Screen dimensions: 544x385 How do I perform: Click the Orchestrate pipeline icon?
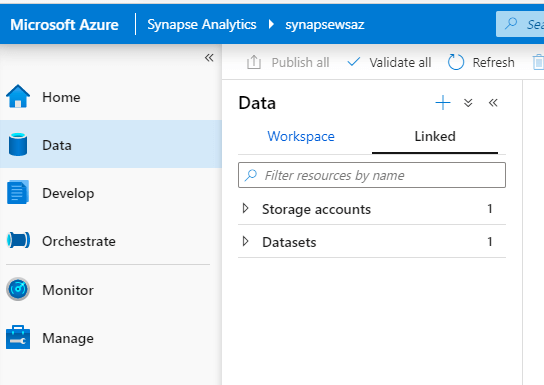[x=18, y=240]
